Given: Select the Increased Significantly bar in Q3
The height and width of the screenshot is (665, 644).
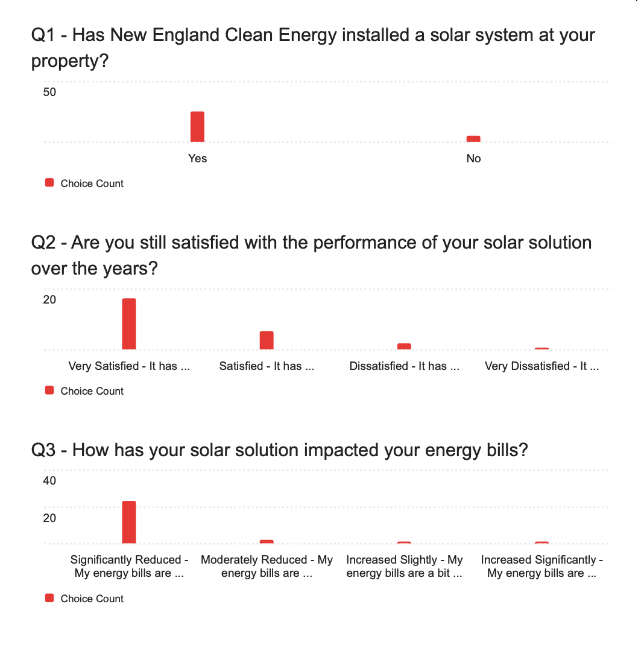Looking at the screenshot, I should [541, 542].
